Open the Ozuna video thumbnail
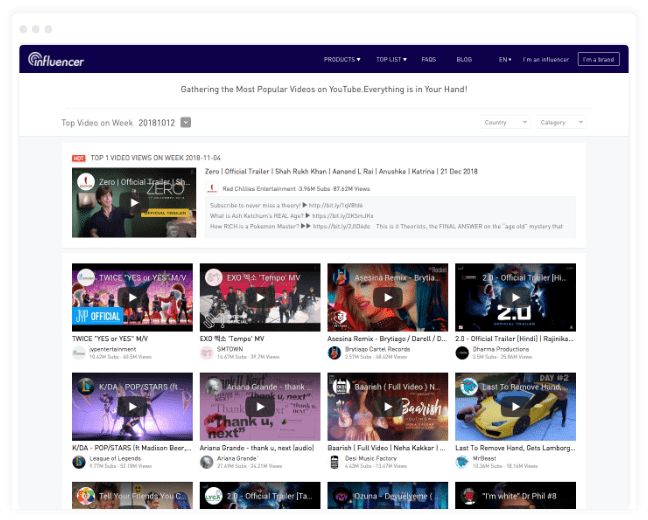This screenshot has height=520, width=648. coord(388,495)
